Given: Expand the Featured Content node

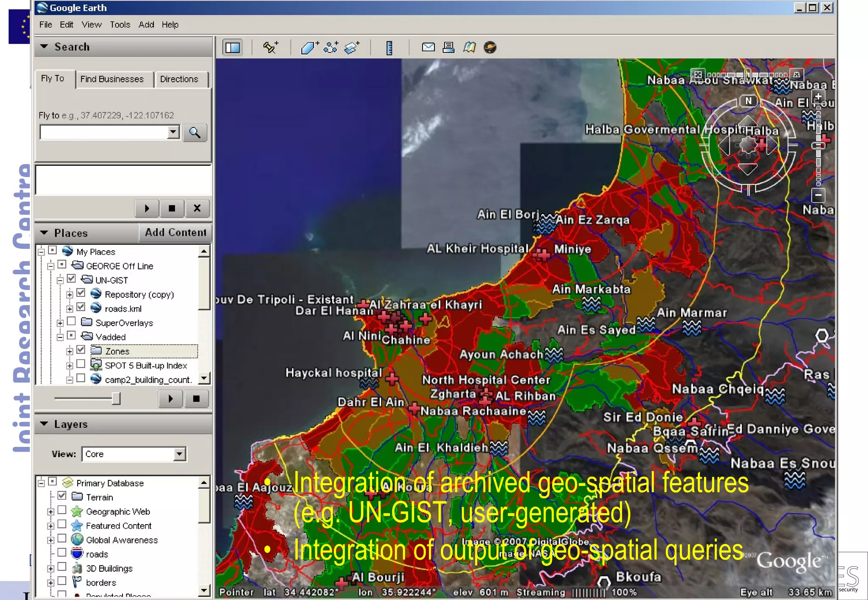Looking at the screenshot, I should [50, 526].
